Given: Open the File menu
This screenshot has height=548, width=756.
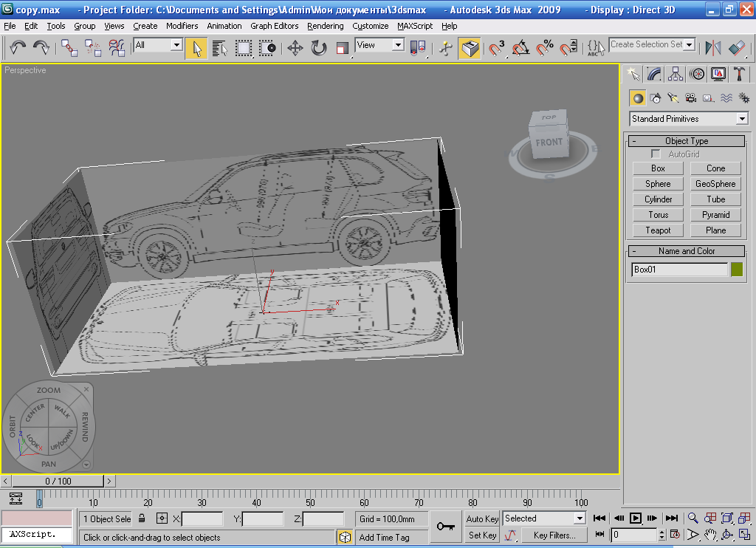Looking at the screenshot, I should (x=10, y=26).
